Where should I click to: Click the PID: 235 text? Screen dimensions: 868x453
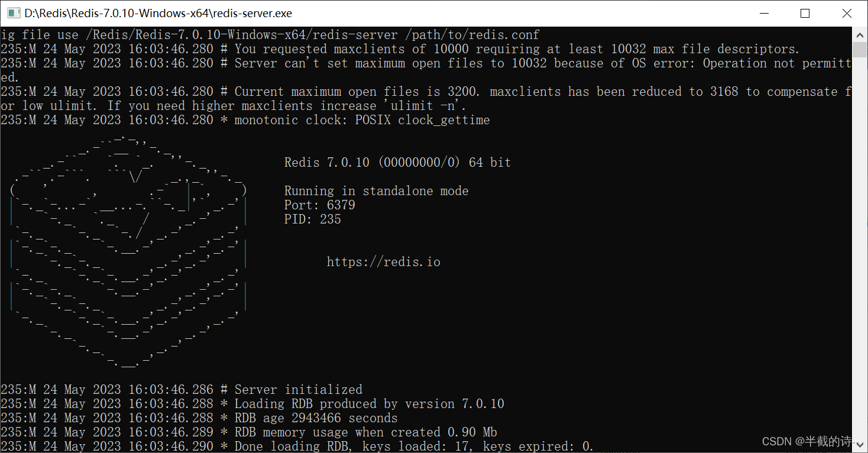312,219
